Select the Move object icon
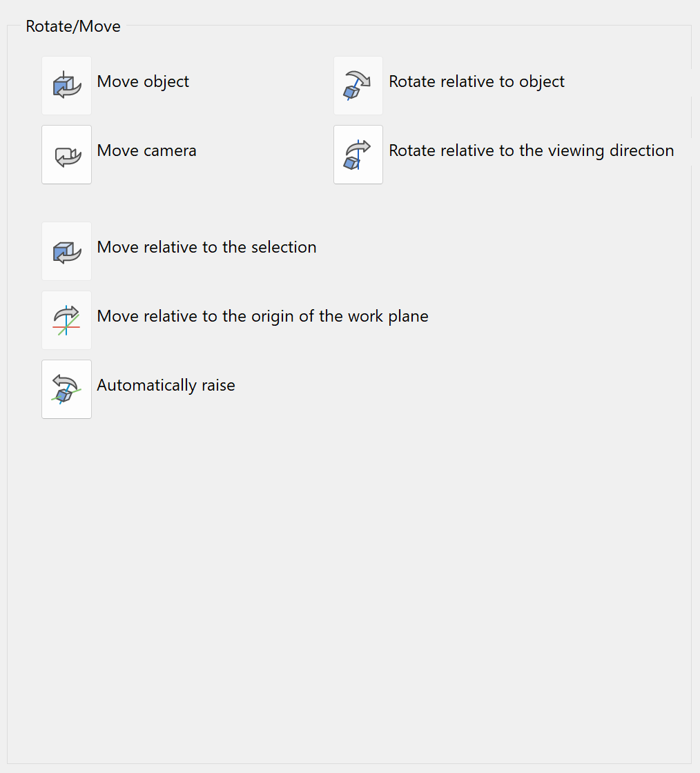 (66, 86)
